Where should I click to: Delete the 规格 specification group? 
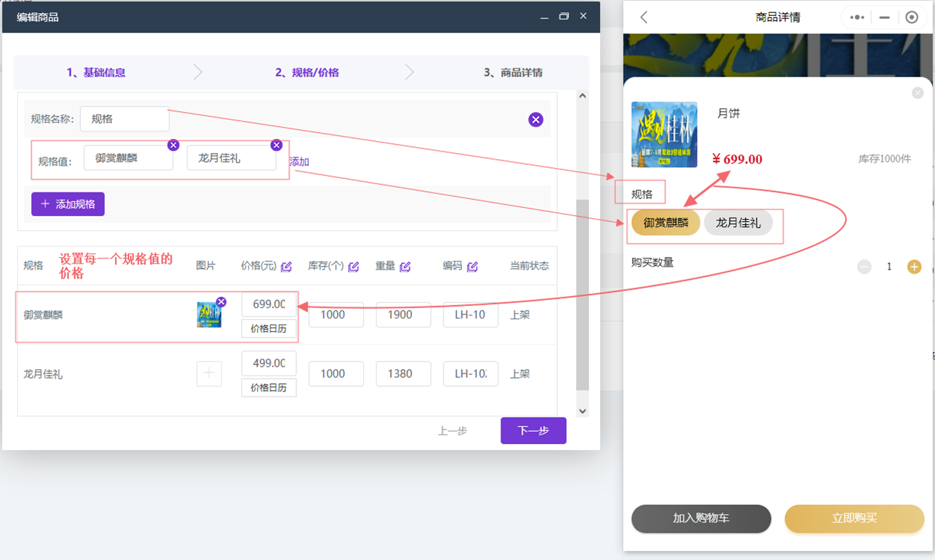[535, 120]
